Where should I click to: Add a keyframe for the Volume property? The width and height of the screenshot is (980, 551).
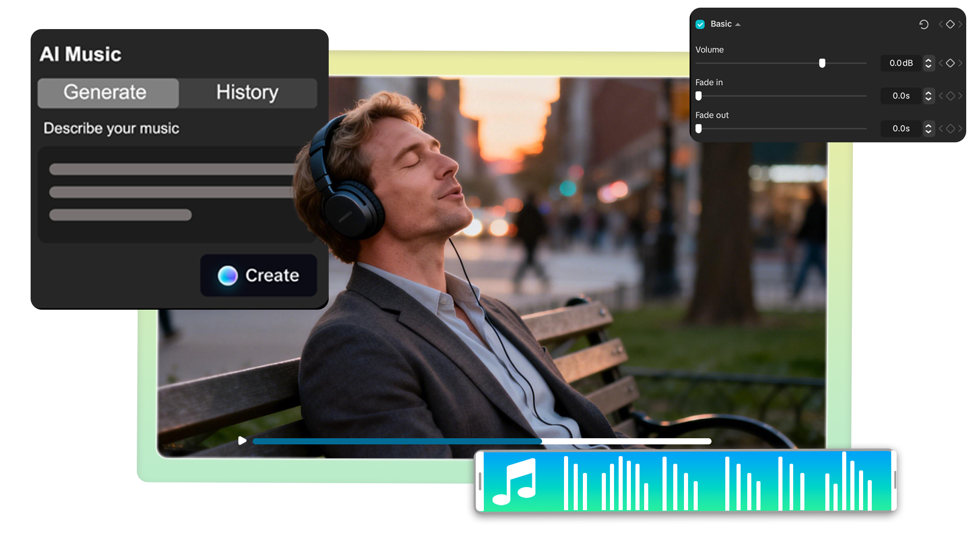click(x=950, y=63)
